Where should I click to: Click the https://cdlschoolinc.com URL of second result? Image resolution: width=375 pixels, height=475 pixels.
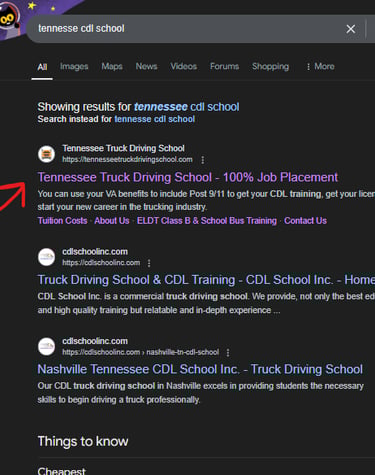101,263
